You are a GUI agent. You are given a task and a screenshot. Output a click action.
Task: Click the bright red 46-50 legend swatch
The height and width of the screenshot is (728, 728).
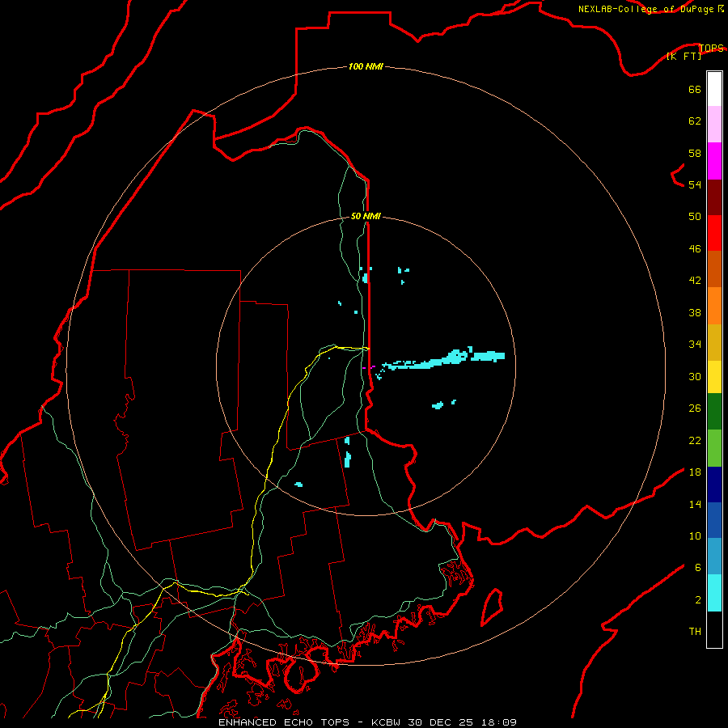(x=714, y=233)
